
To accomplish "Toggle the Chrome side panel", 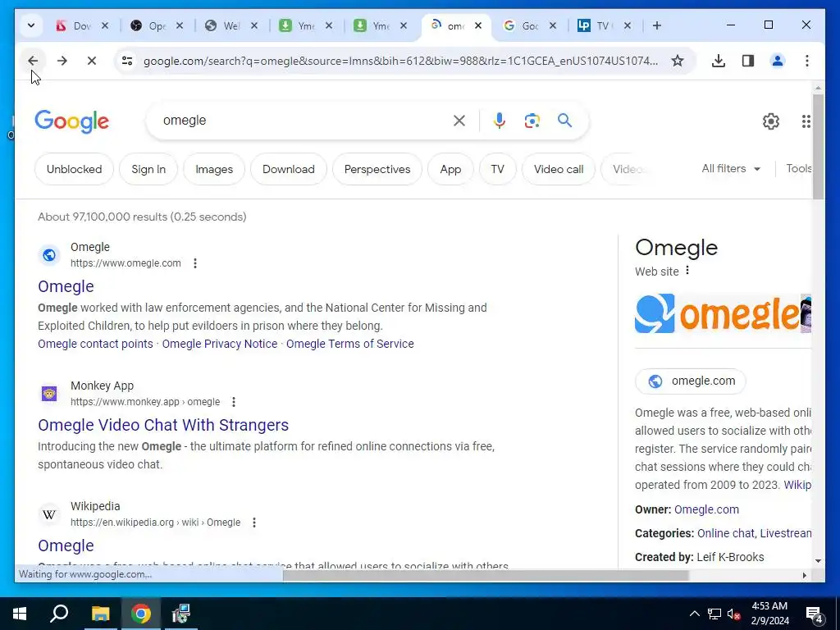I will point(748,61).
